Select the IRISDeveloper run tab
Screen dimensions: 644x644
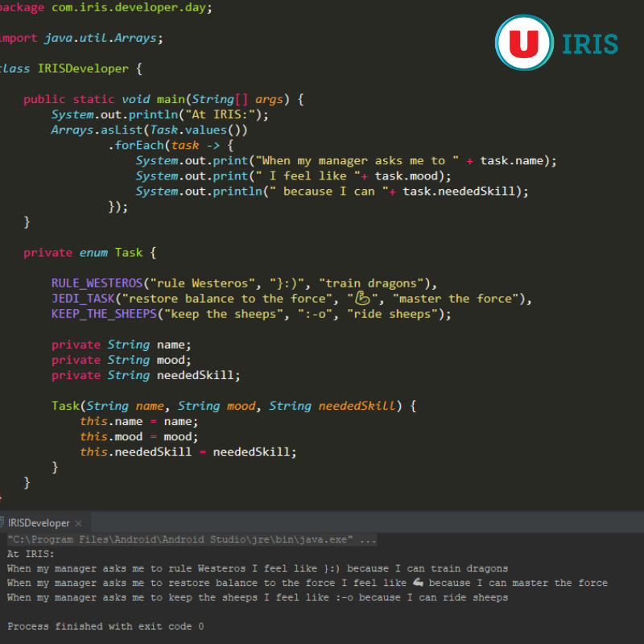click(x=39, y=522)
